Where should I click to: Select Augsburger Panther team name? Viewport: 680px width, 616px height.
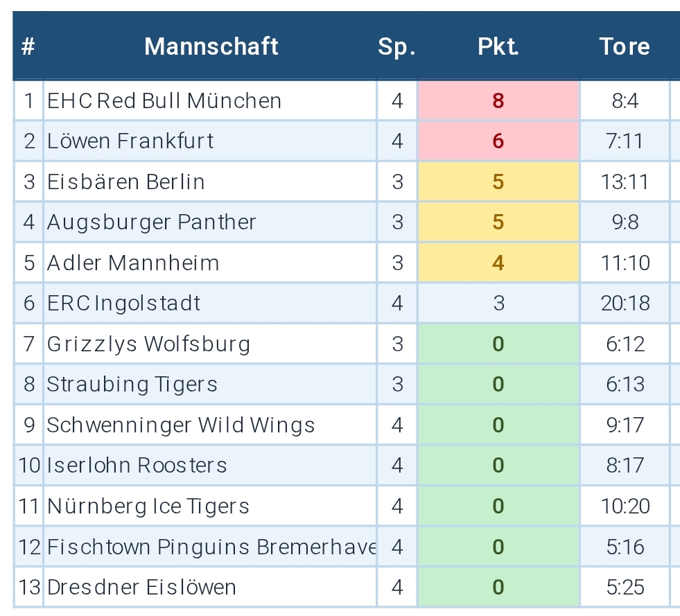(x=152, y=222)
